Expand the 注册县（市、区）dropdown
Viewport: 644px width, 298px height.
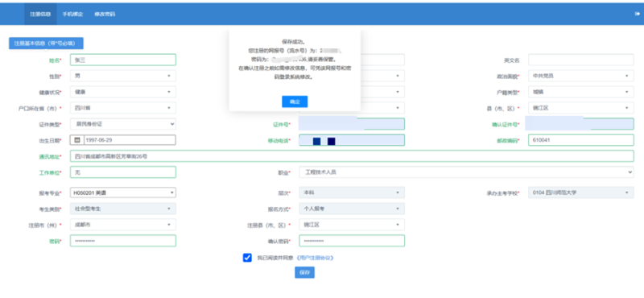352,225
